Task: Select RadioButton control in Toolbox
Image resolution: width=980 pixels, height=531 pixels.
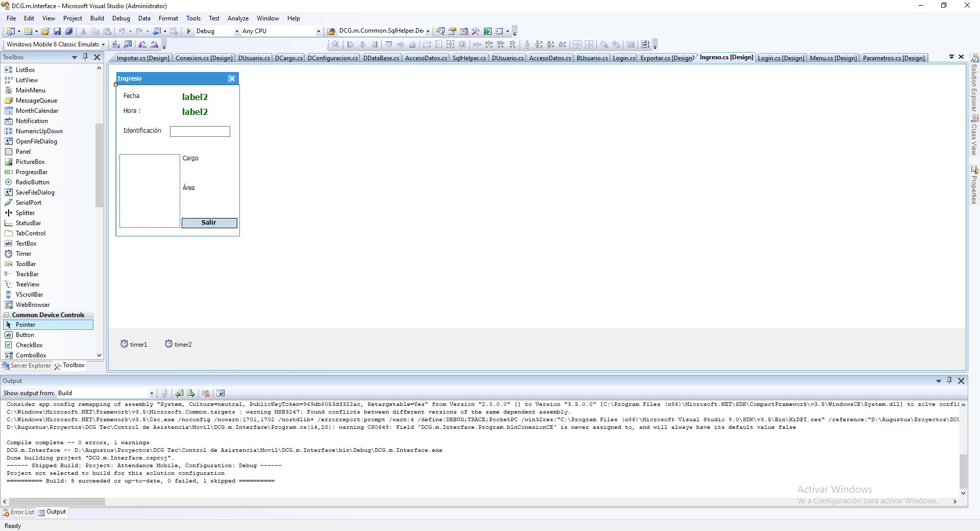Action: (33, 182)
